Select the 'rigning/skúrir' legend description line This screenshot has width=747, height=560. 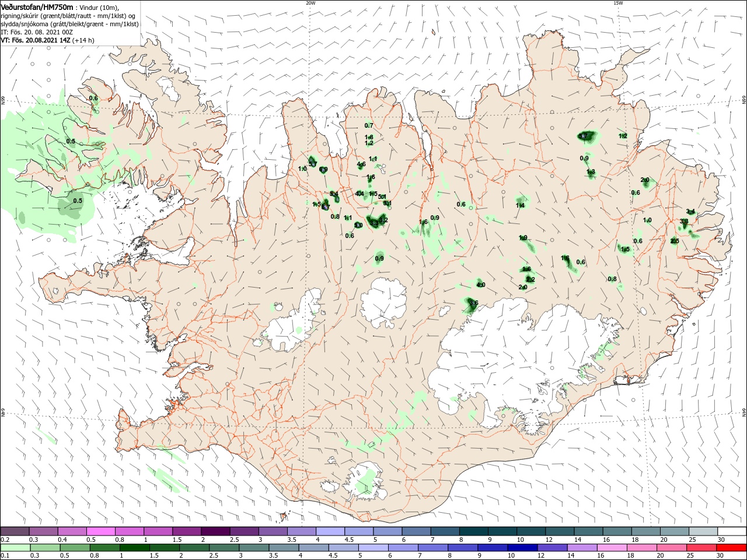(68, 16)
